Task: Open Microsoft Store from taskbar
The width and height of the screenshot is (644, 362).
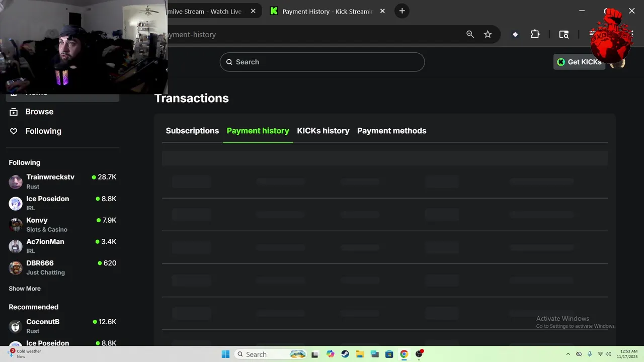Action: [389, 354]
